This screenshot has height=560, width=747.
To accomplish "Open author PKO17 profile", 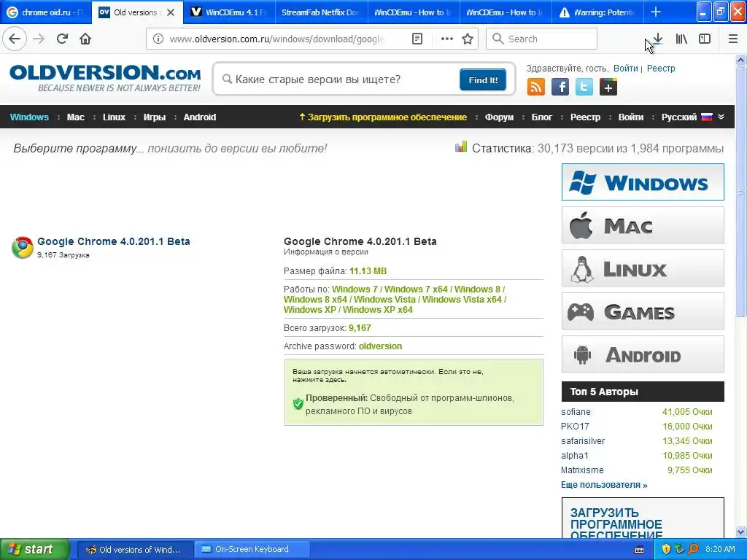I will [575, 426].
